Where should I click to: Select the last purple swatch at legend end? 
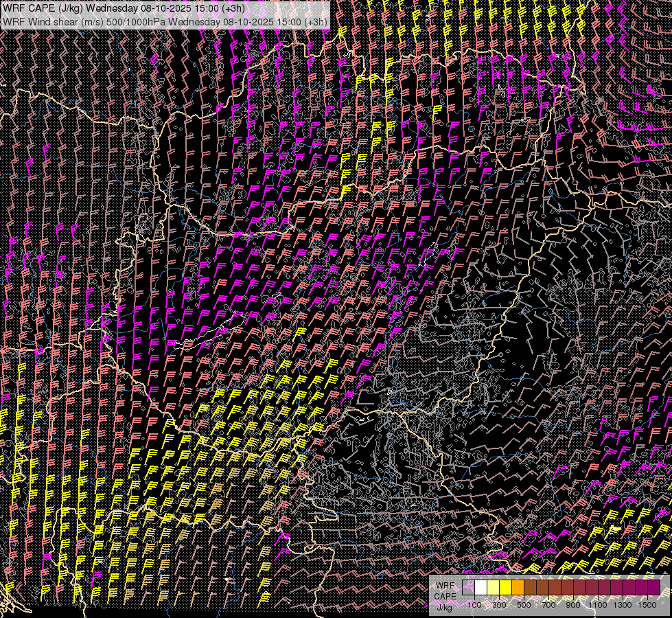(654, 588)
